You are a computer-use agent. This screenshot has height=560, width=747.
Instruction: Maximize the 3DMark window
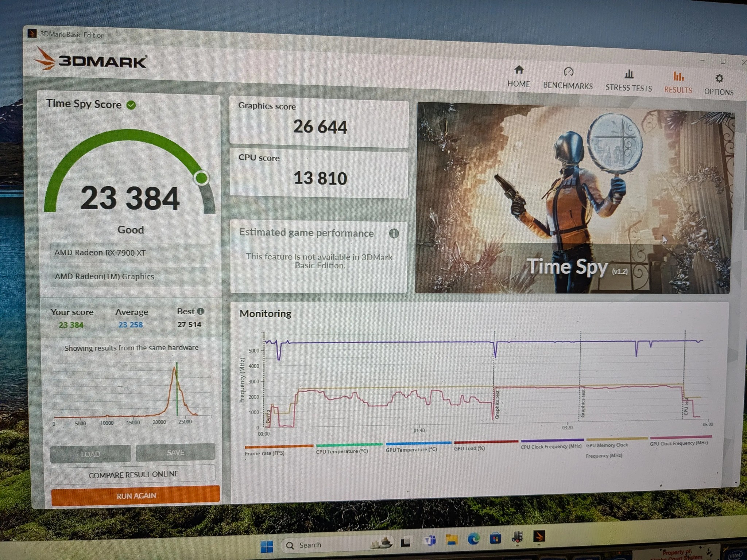723,61
